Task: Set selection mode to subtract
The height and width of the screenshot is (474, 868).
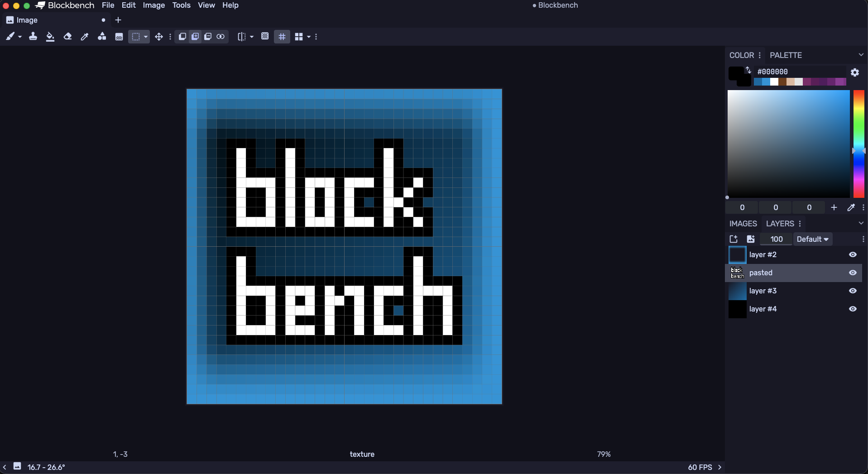Action: [208, 37]
